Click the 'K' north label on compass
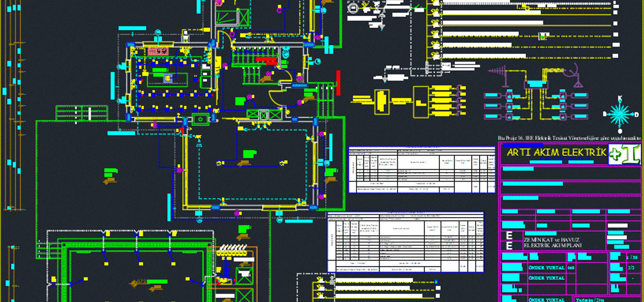Viewport: 644px width, 302px height. pyautogui.click(x=620, y=98)
